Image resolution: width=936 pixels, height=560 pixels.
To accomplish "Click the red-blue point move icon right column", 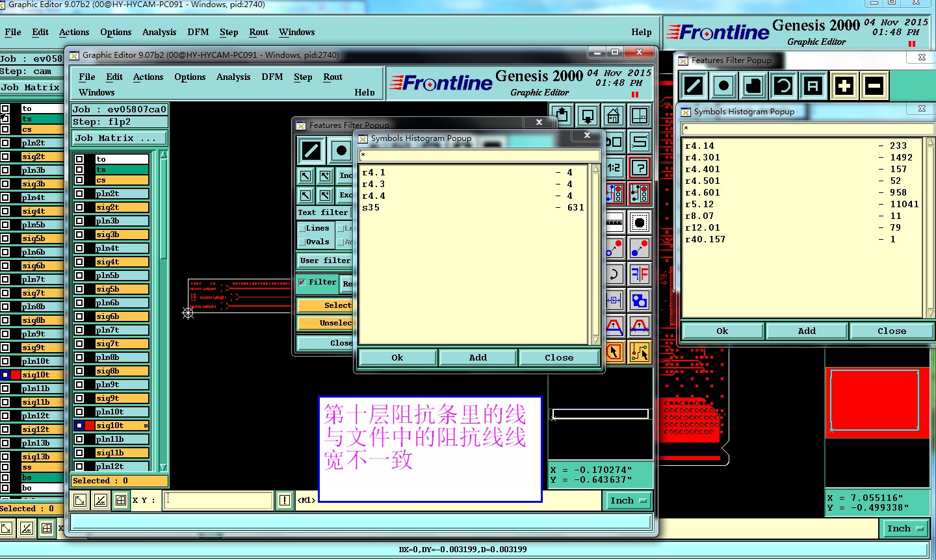I will [x=639, y=248].
